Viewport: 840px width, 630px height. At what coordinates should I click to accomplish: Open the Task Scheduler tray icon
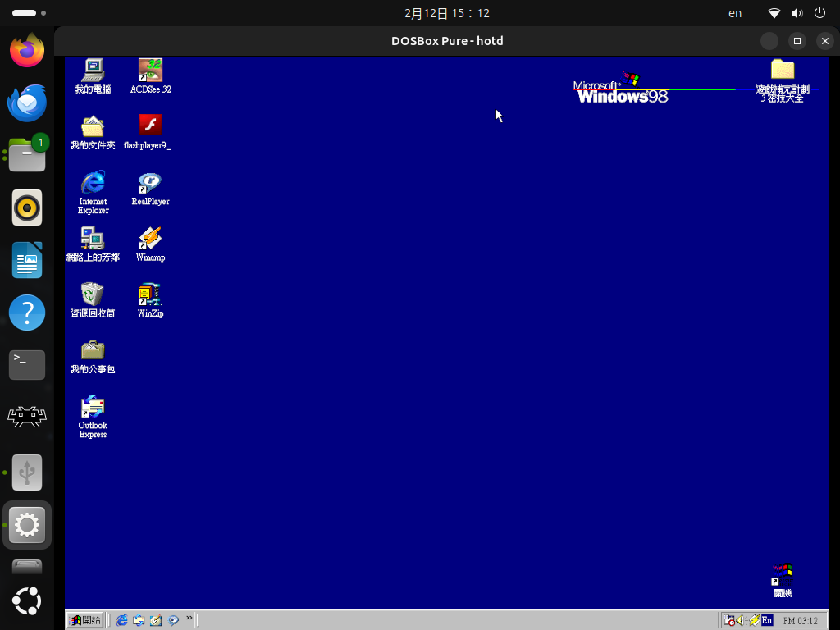point(729,620)
